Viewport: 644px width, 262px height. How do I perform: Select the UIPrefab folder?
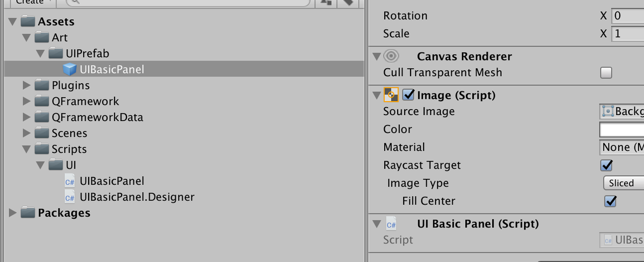tap(87, 53)
